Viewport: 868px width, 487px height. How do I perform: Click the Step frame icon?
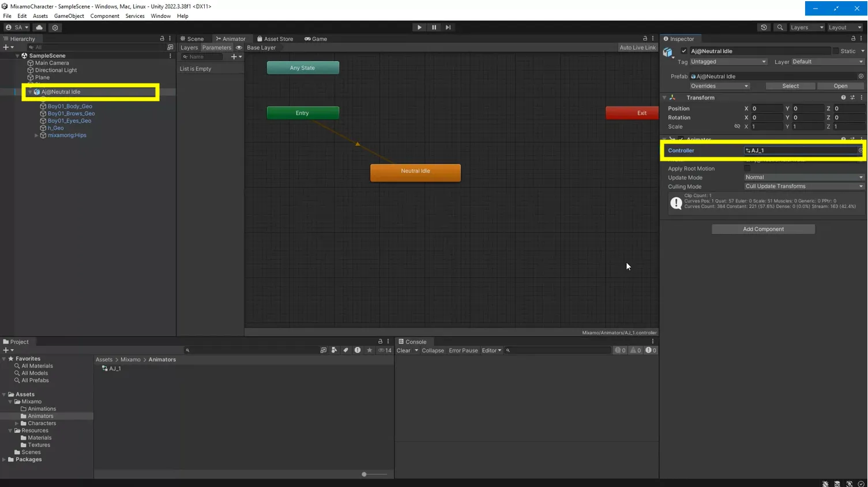448,27
